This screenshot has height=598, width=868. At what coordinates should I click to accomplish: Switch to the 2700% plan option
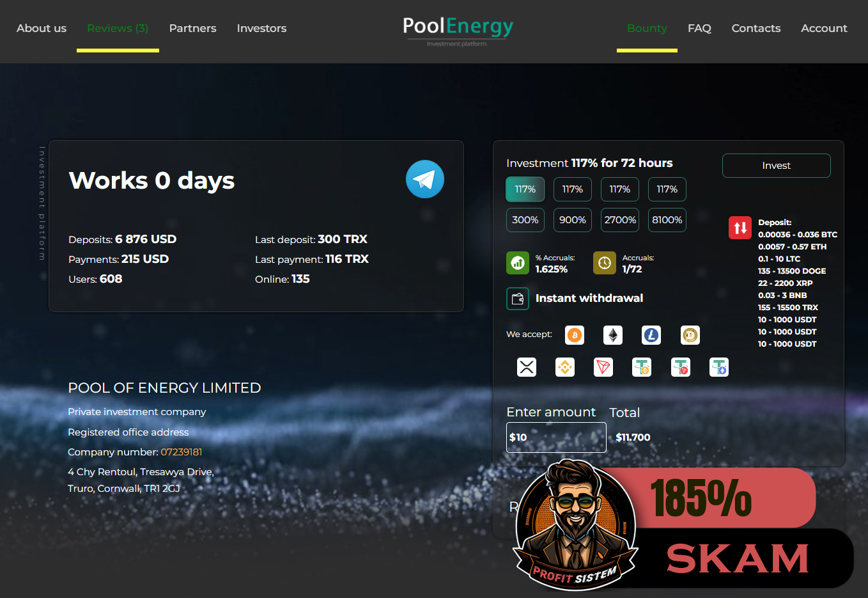click(x=620, y=220)
